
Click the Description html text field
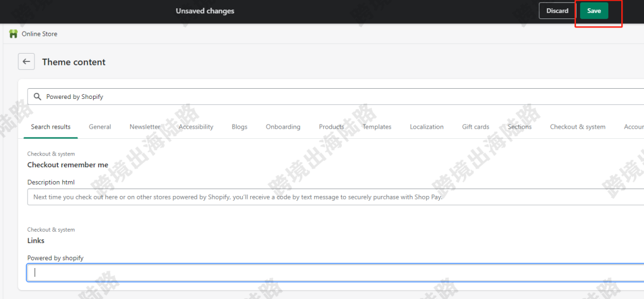336,197
